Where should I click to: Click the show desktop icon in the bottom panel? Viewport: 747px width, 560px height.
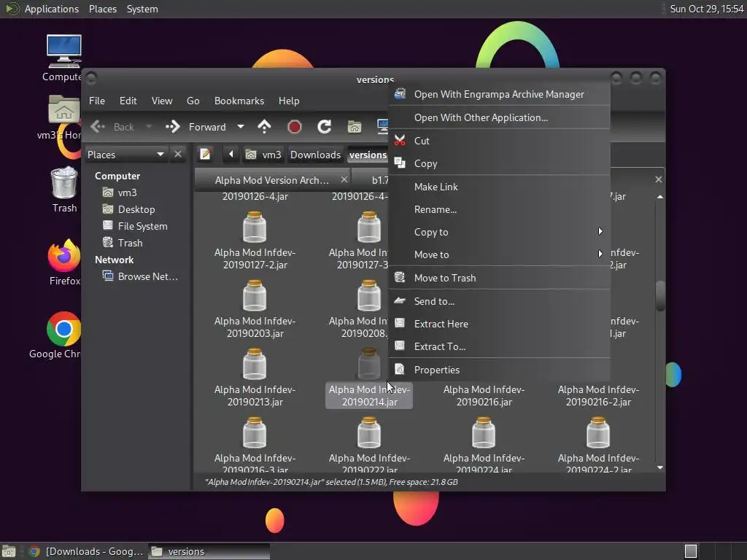tap(9, 551)
